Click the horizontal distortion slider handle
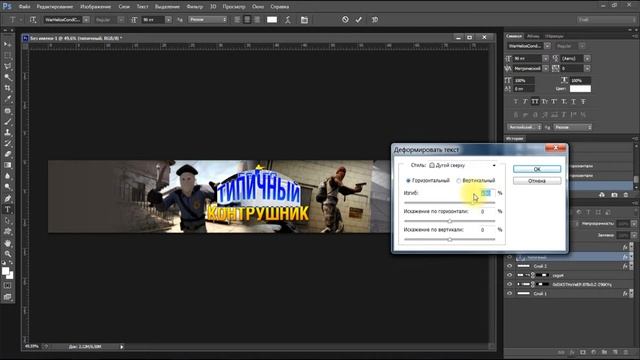This screenshot has height=360, width=640. 449,221
